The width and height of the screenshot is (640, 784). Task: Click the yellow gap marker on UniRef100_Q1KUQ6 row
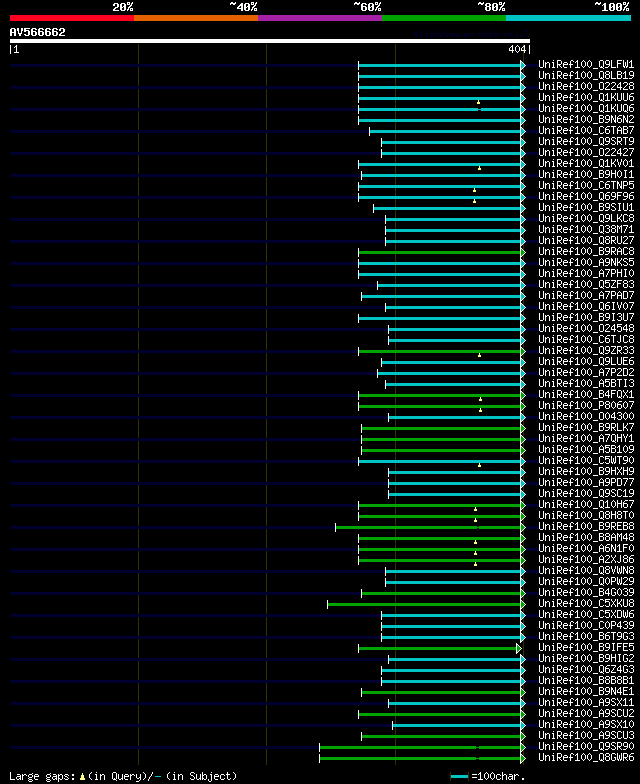(x=478, y=102)
